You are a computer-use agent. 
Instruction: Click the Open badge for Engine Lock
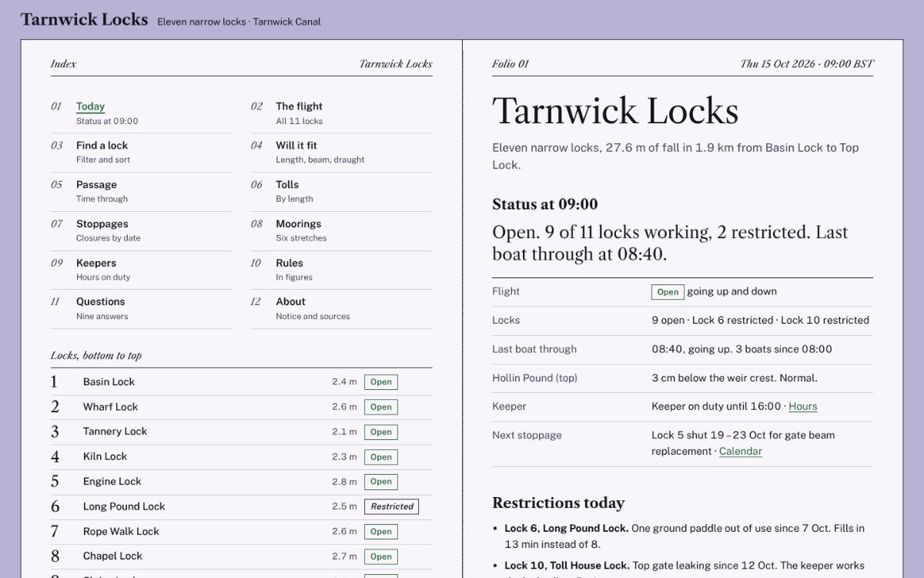point(381,482)
